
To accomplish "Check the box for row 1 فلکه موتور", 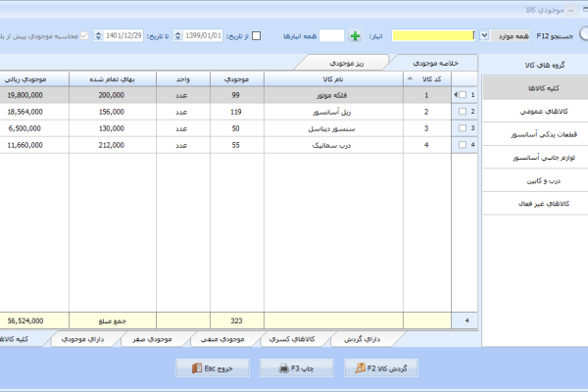I will click(463, 94).
